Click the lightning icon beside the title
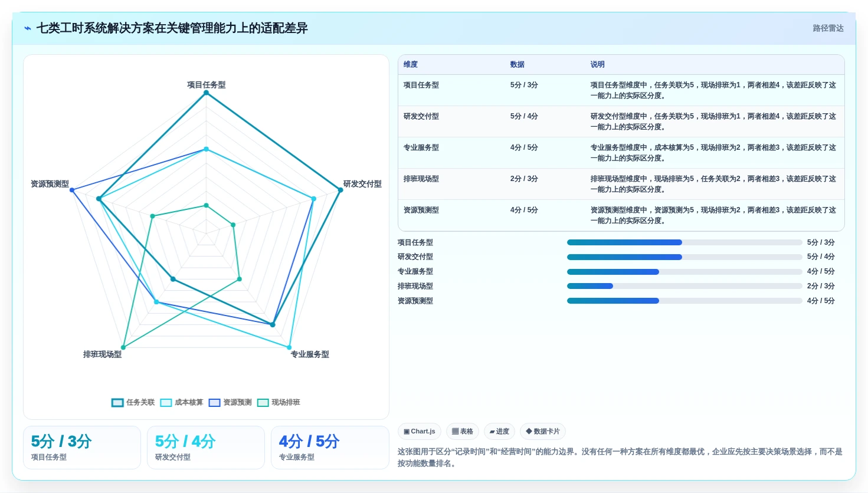Screen dimensions: 868x493 click(28, 28)
